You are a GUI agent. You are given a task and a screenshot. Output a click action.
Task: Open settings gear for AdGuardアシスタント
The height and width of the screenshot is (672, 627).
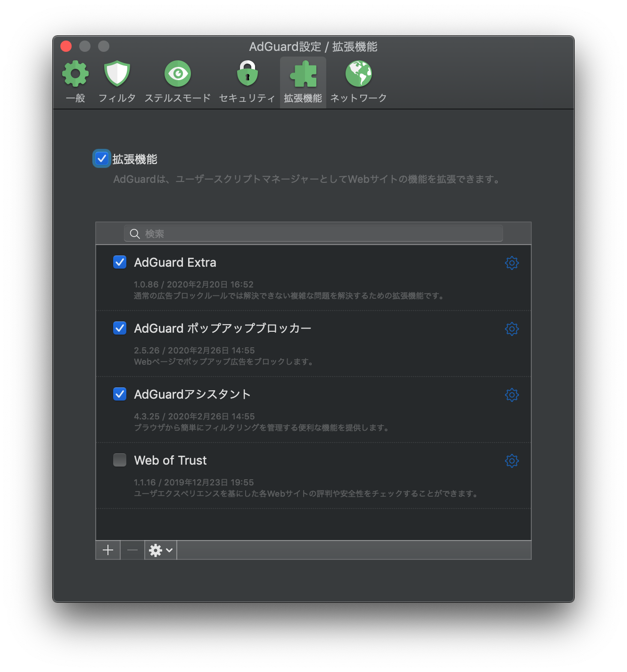511,395
